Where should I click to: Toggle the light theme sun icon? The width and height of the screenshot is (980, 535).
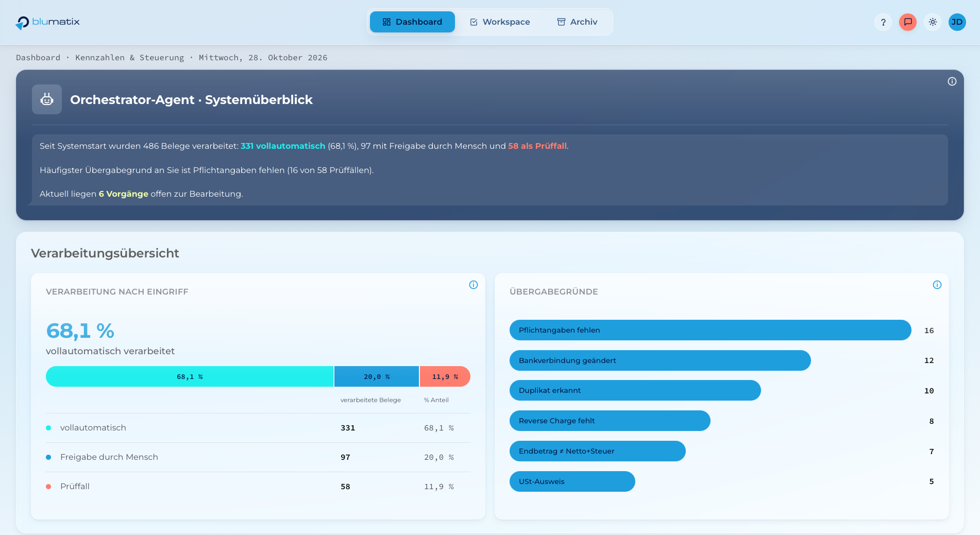pyautogui.click(x=933, y=22)
